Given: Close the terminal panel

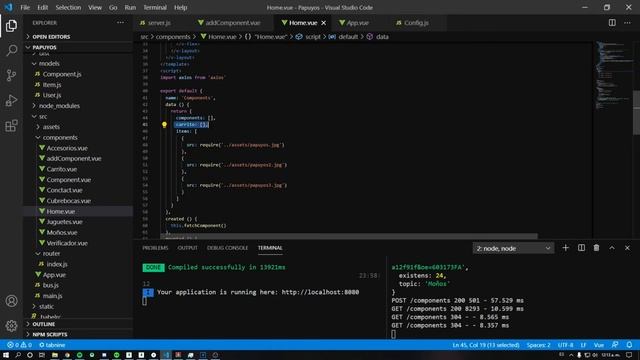Looking at the screenshot, I should click(x=627, y=248).
